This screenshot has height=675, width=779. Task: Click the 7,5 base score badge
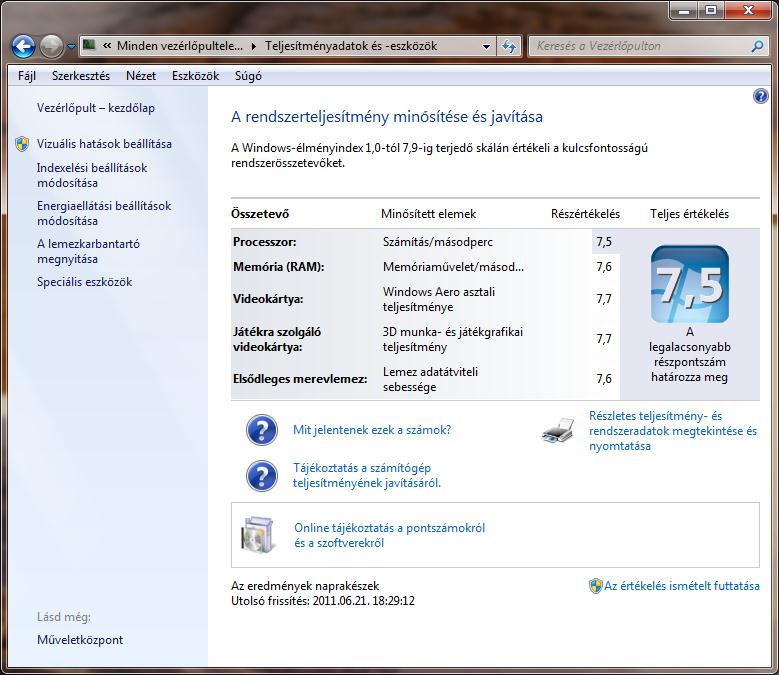[x=690, y=284]
